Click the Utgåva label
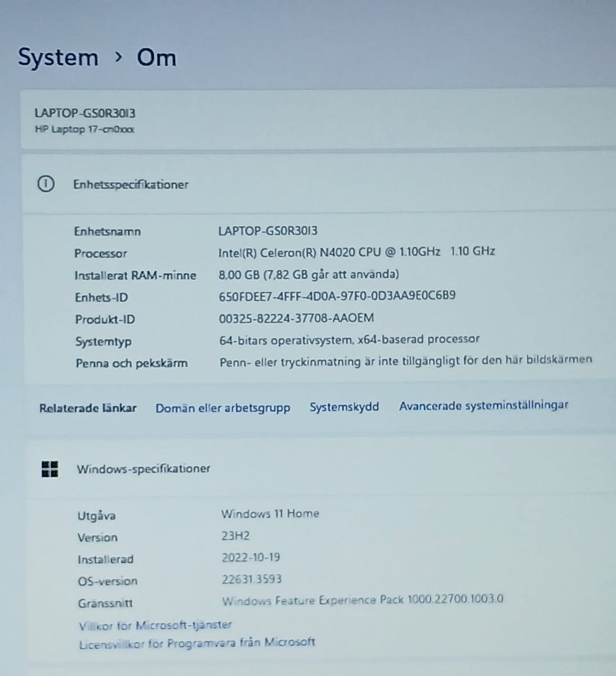Screen dimensions: 616x676 pyautogui.click(x=97, y=516)
